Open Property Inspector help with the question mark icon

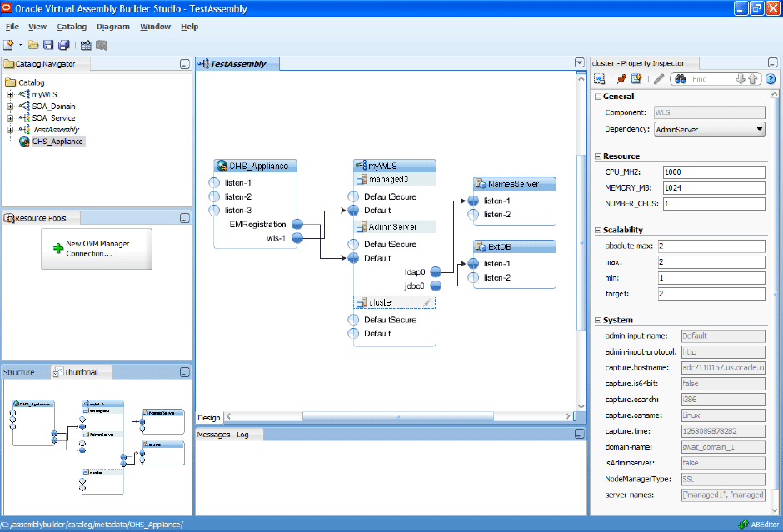(x=771, y=79)
